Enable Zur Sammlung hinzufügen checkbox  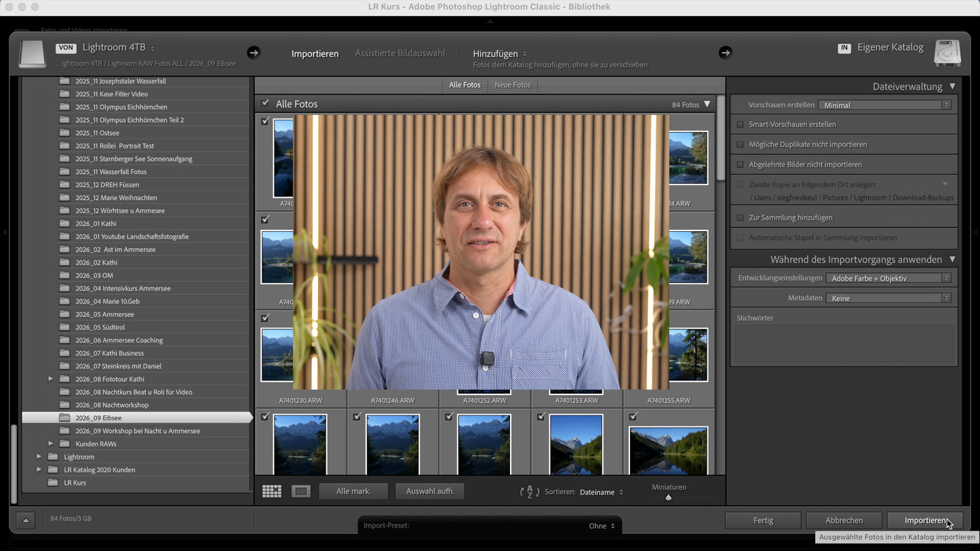pyautogui.click(x=741, y=218)
